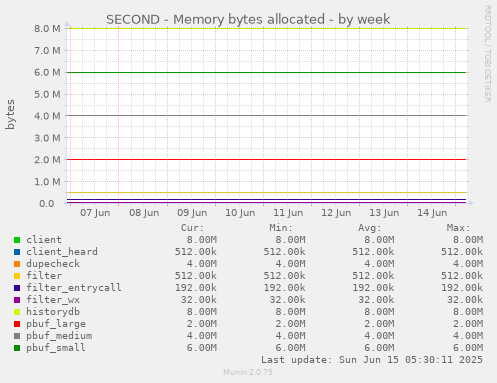Click the 5.0 M y-axis label
This screenshot has height=383, width=497.
coord(47,94)
